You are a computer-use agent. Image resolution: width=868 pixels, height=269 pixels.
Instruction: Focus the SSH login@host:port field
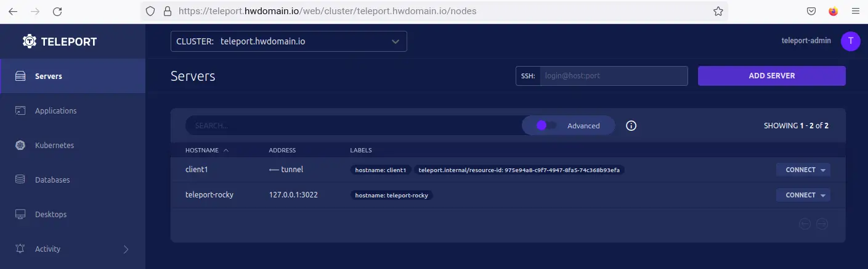614,76
